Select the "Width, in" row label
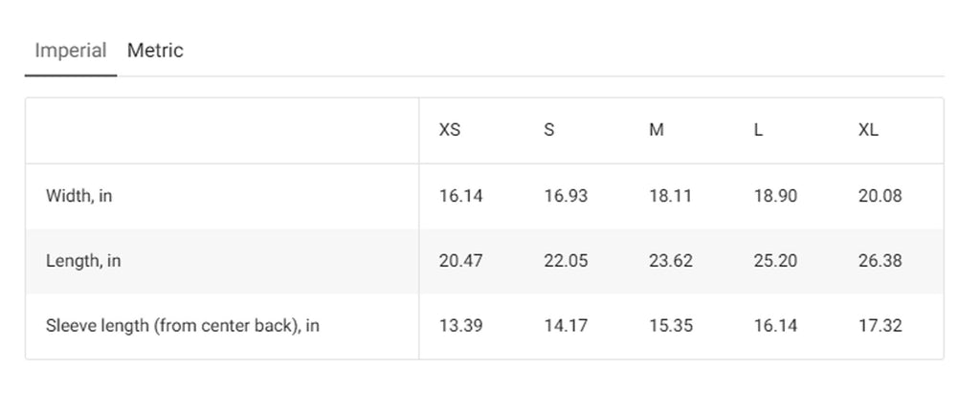This screenshot has height=412, width=980. tap(78, 196)
